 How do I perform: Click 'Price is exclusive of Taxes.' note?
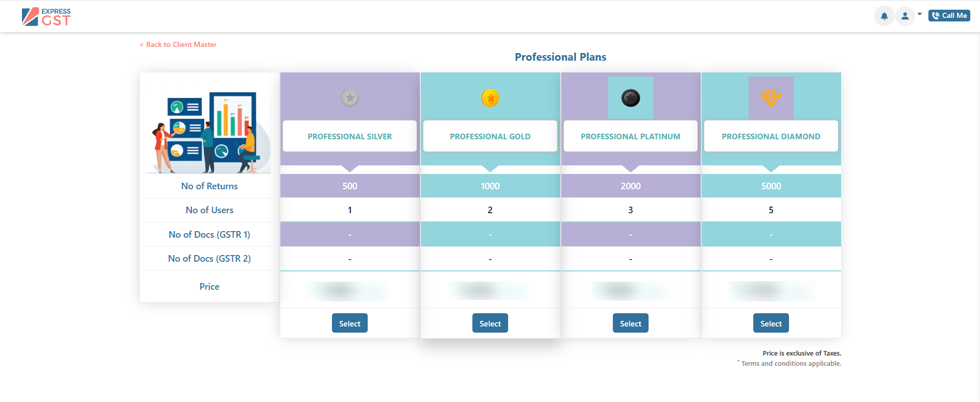point(802,353)
